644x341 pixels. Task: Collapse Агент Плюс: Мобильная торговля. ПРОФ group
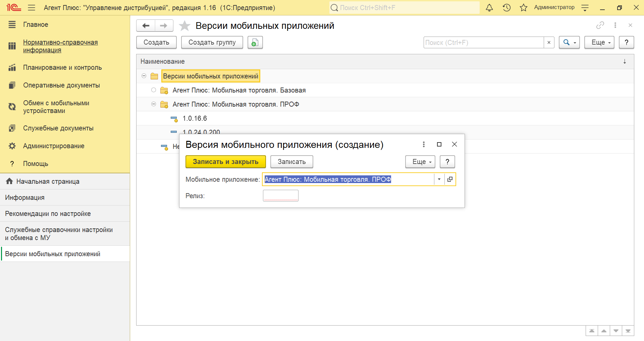(154, 104)
